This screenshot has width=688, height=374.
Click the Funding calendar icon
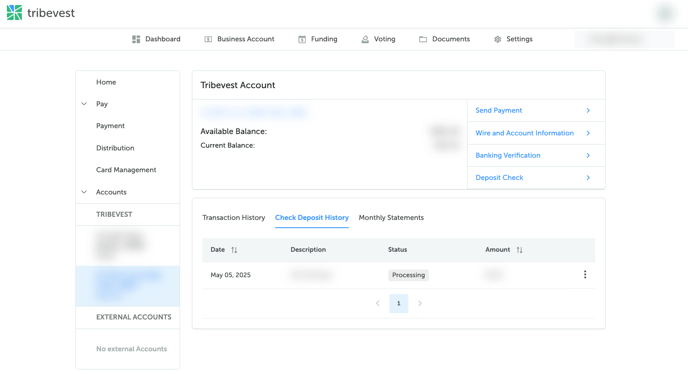point(302,39)
